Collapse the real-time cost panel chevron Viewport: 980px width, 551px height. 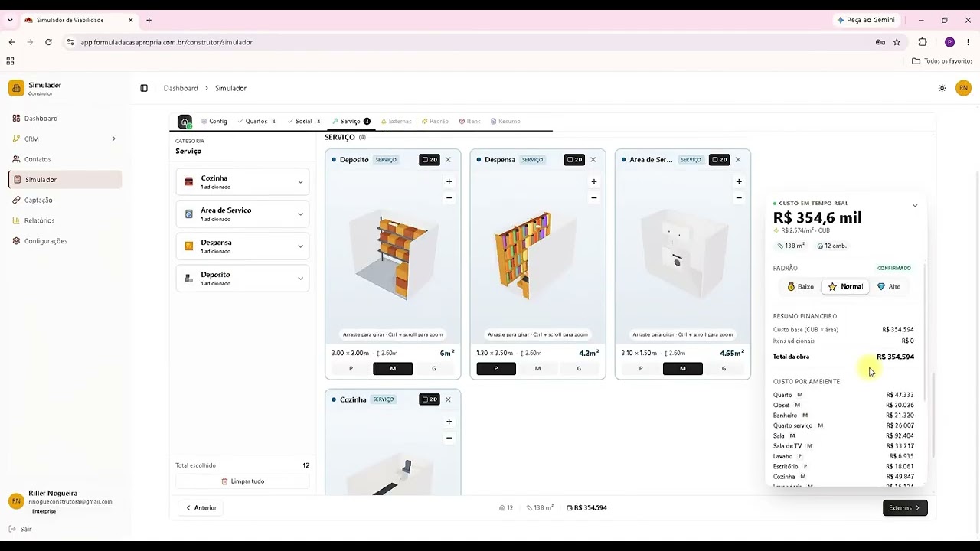coord(914,205)
